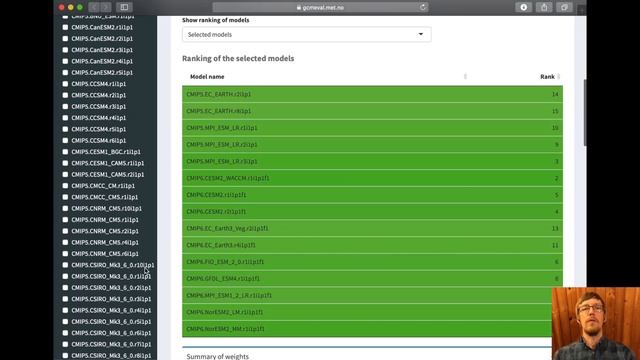The height and width of the screenshot is (360, 640).
Task: Open the Selected models ranking dropdown
Action: [x=307, y=35]
